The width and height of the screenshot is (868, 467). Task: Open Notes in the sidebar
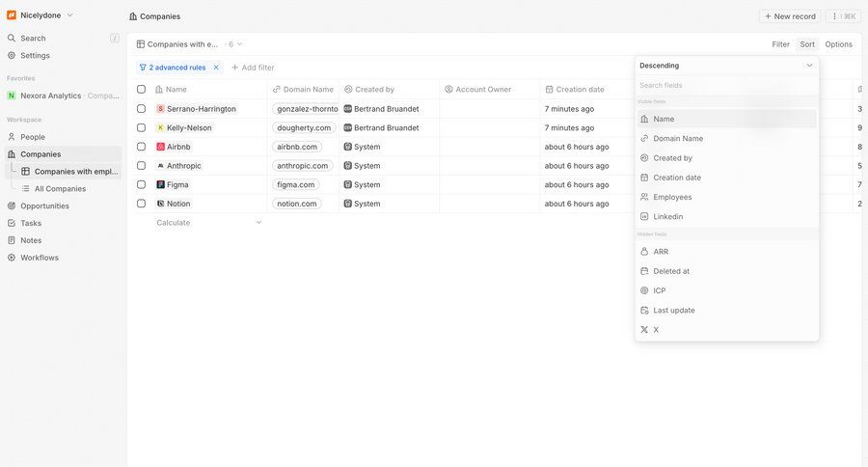tap(63, 240)
